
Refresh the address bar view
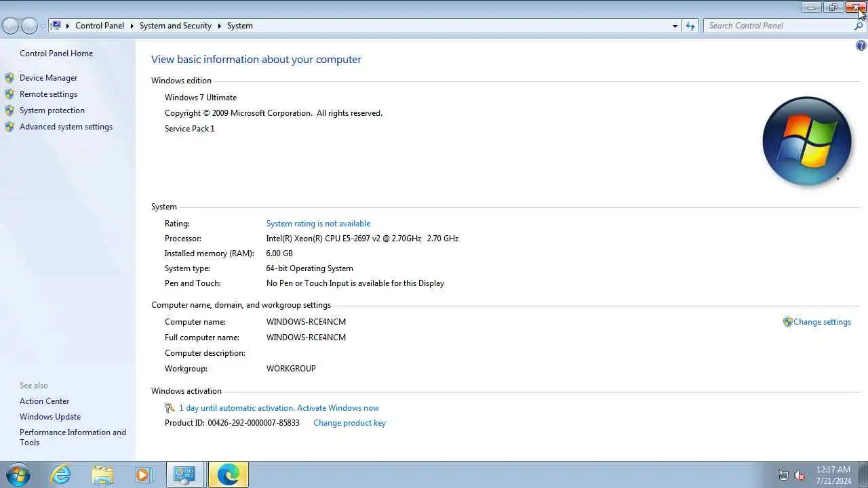pyautogui.click(x=690, y=26)
